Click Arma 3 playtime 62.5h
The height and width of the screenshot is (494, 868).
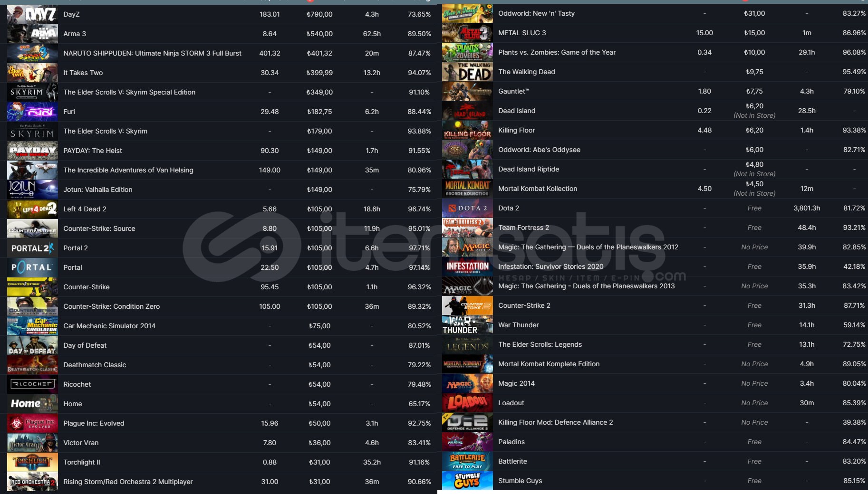(x=372, y=34)
